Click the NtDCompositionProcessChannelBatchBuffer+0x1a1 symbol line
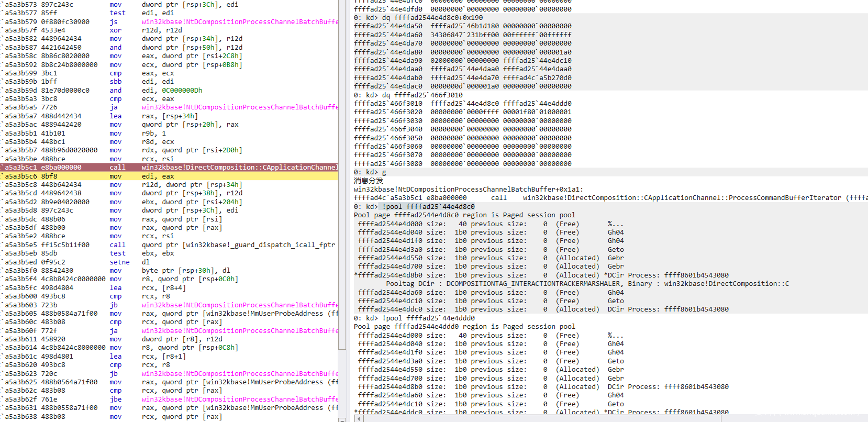This screenshot has height=422, width=868. coord(468,190)
